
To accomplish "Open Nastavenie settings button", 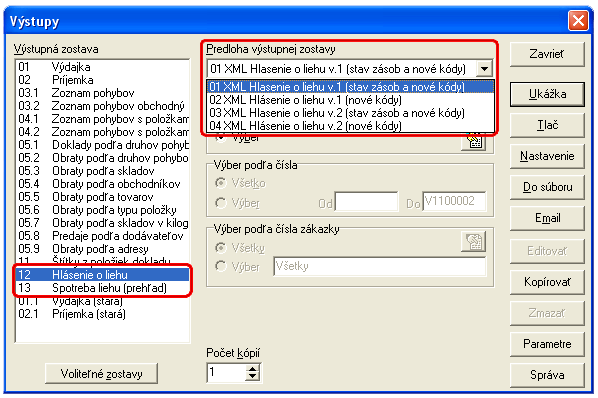I will point(547,156).
